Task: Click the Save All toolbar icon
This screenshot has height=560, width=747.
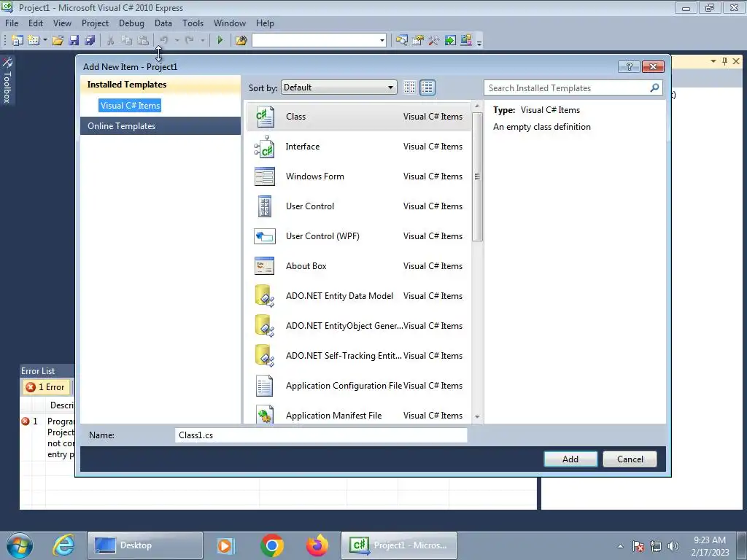Action: 90,41
